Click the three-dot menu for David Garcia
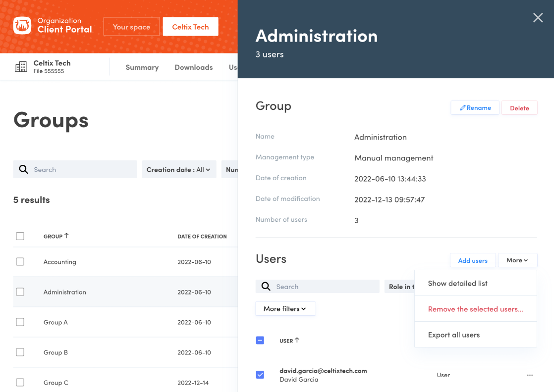The width and height of the screenshot is (554, 392). [530, 375]
